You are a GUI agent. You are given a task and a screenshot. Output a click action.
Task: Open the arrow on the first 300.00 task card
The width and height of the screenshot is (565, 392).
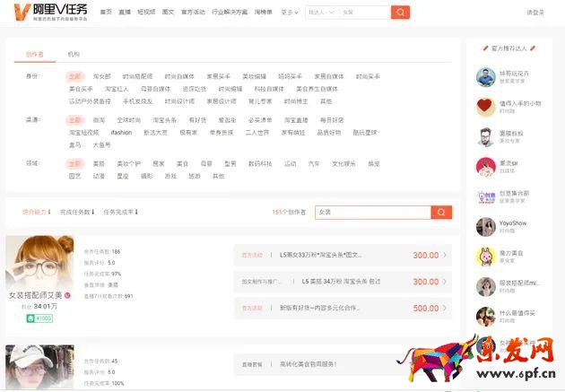[x=445, y=255]
